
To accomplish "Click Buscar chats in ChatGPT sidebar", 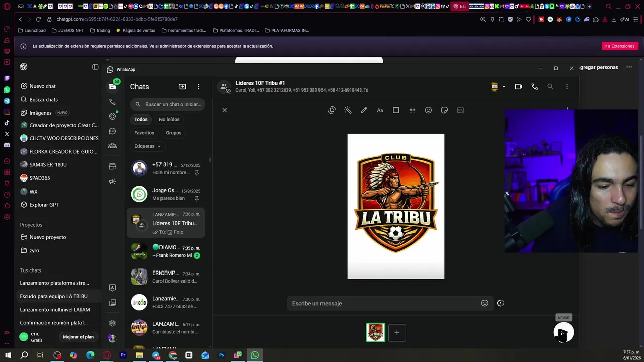I will [x=43, y=100].
